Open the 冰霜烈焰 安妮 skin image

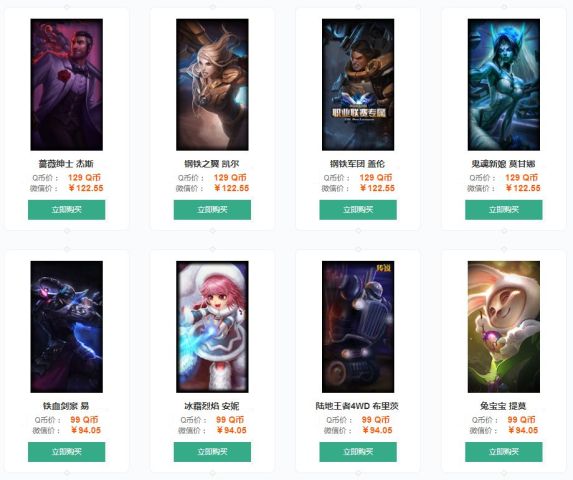click(x=212, y=327)
